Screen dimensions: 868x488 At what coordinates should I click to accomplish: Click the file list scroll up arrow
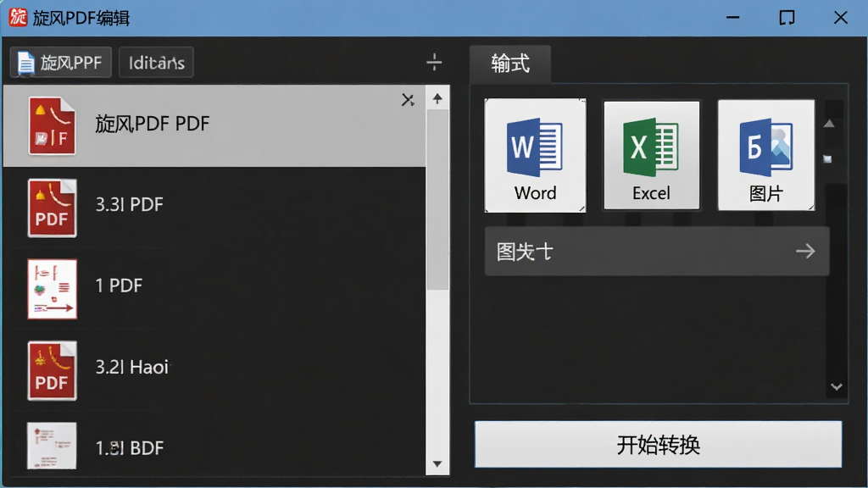click(x=437, y=98)
